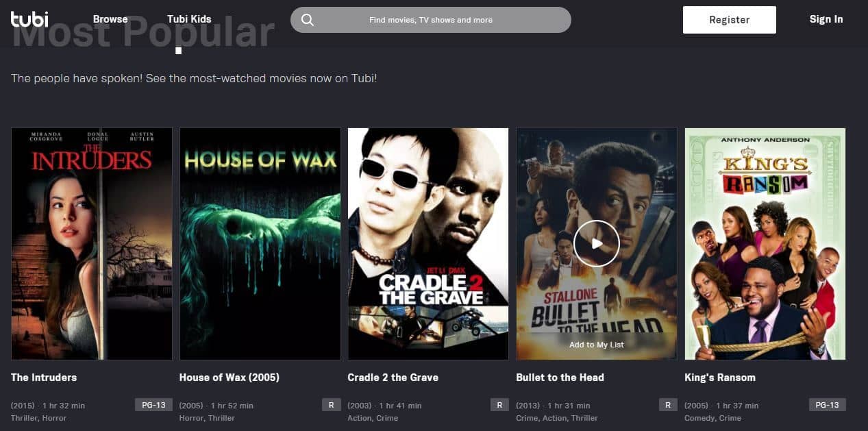Viewport: 868px width, 431px height.
Task: Click the PG-13 badge for The Intruders
Action: [154, 405]
